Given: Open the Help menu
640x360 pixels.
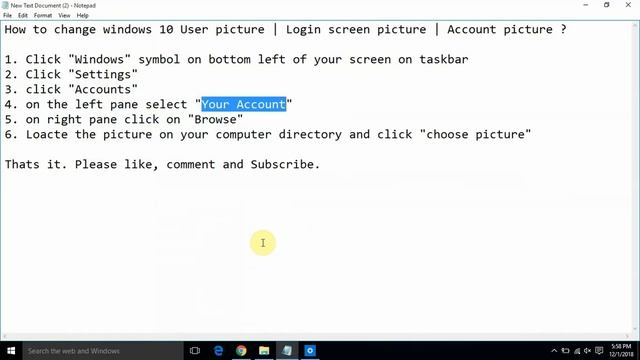Looking at the screenshot, I should (82, 16).
